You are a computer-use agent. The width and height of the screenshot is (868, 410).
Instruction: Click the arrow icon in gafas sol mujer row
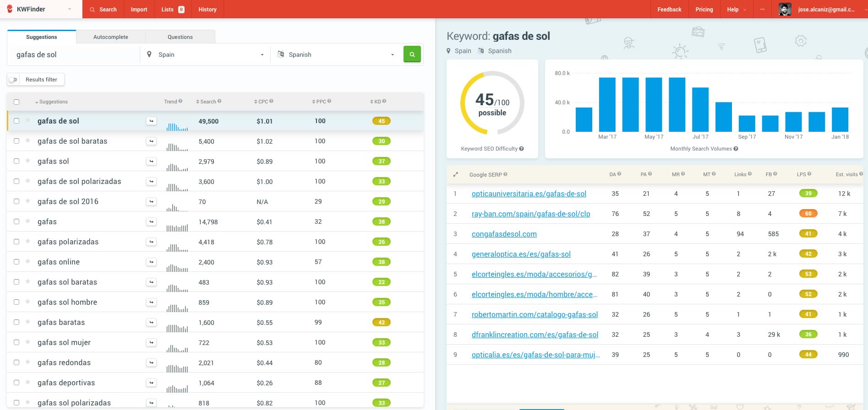[x=151, y=342]
